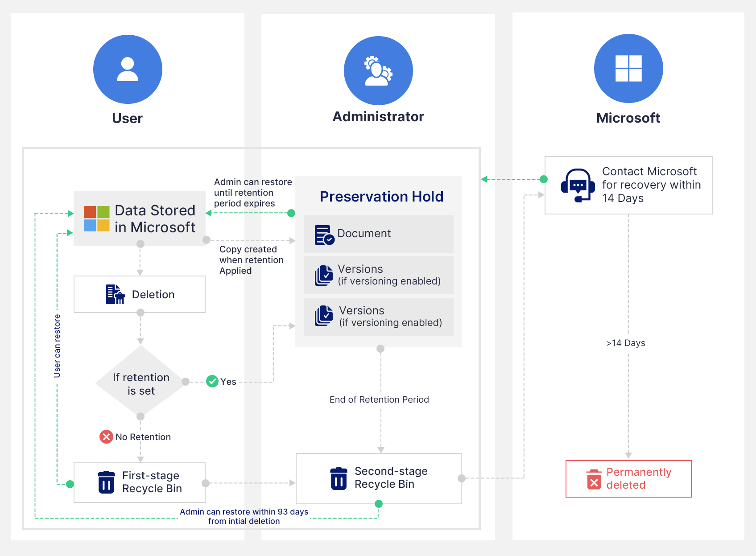Click the End of Retention Period label

tap(380, 399)
